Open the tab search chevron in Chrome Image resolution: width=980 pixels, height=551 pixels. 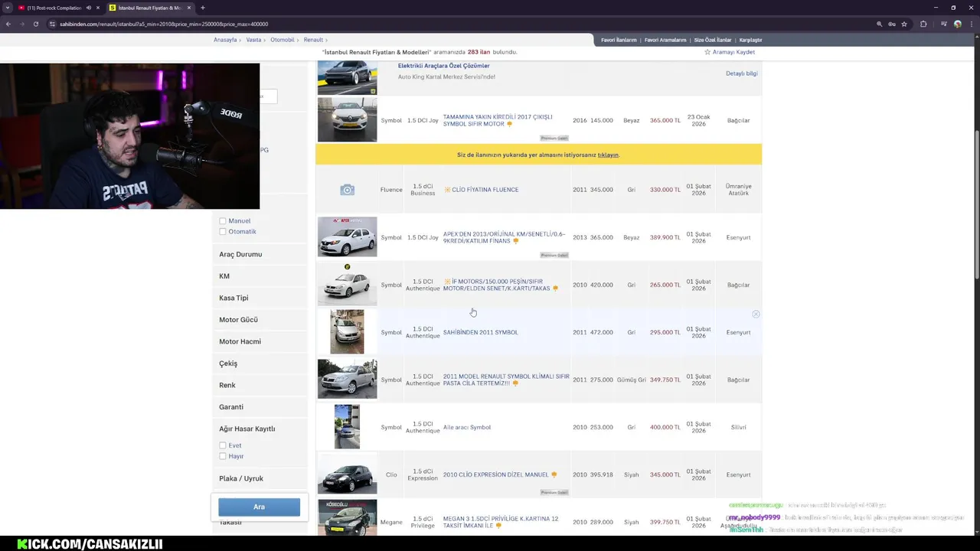coord(8,8)
